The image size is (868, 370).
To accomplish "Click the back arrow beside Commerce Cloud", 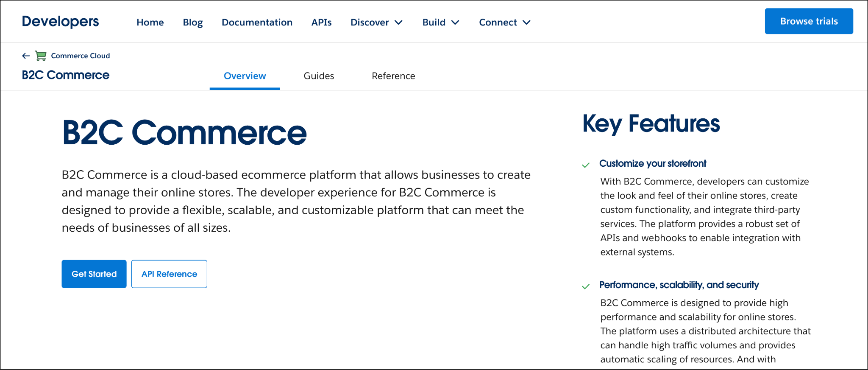I will tap(26, 56).
